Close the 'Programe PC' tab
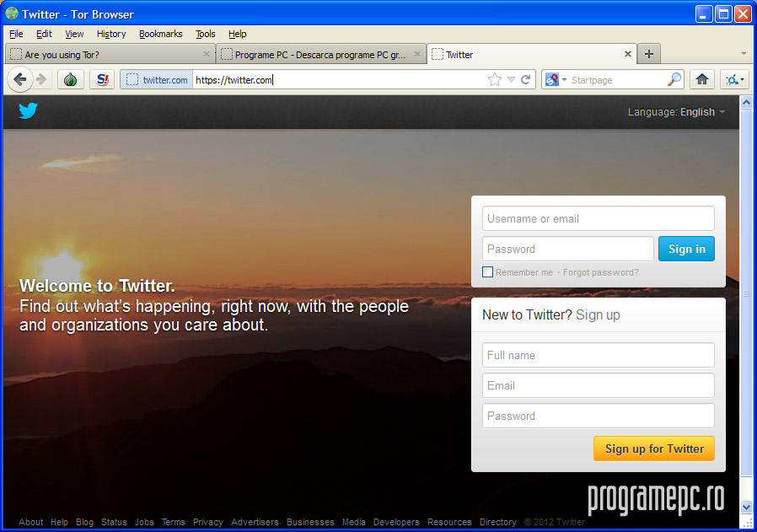 417,54
